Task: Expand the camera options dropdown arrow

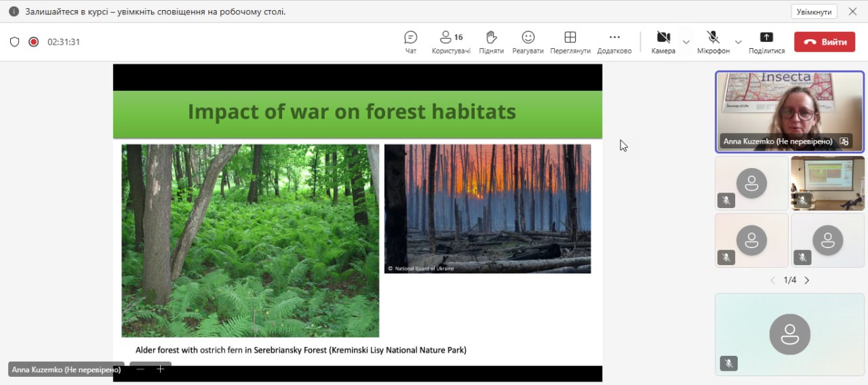Action: (686, 42)
